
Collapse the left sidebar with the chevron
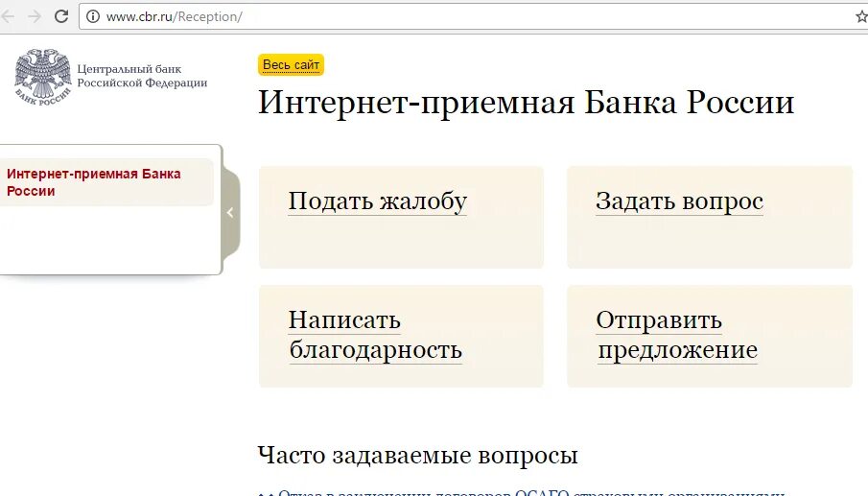(x=230, y=213)
